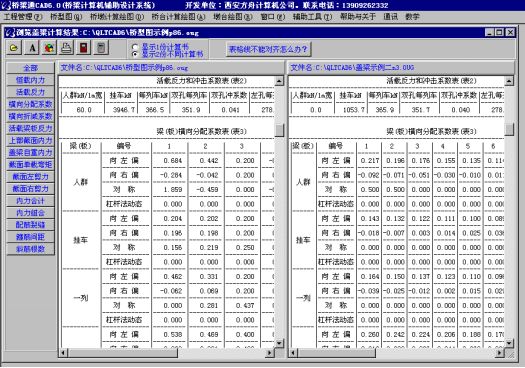Click right pane vertical scrollbar up arrow
The image size is (525, 368).
coord(509,81)
